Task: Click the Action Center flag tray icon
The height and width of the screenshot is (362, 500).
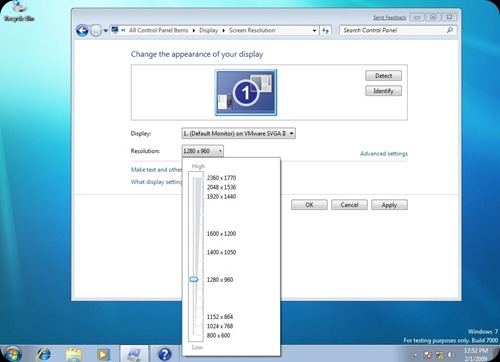Action: [428, 355]
